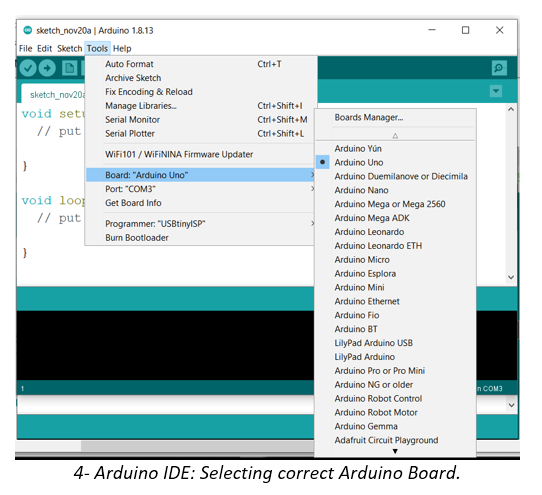Select Arduino Esplora board
The height and width of the screenshot is (495, 542).
395,273
